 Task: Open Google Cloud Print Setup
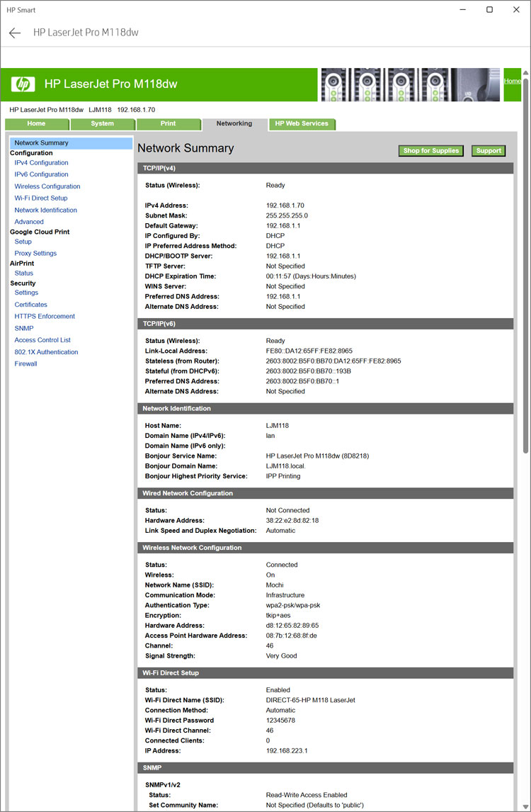(23, 242)
